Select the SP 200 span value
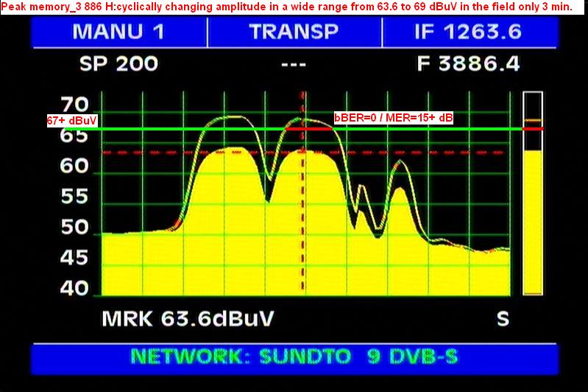588x392 pixels. click(x=118, y=64)
